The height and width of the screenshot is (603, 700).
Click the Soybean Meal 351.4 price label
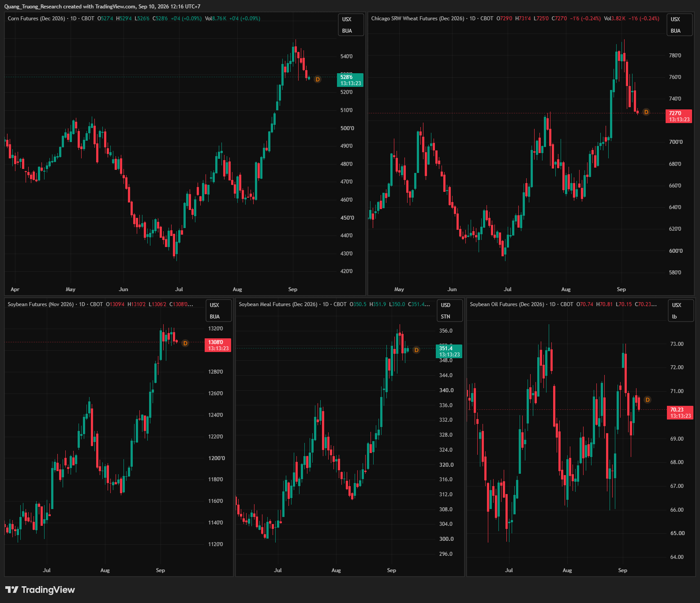(449, 351)
